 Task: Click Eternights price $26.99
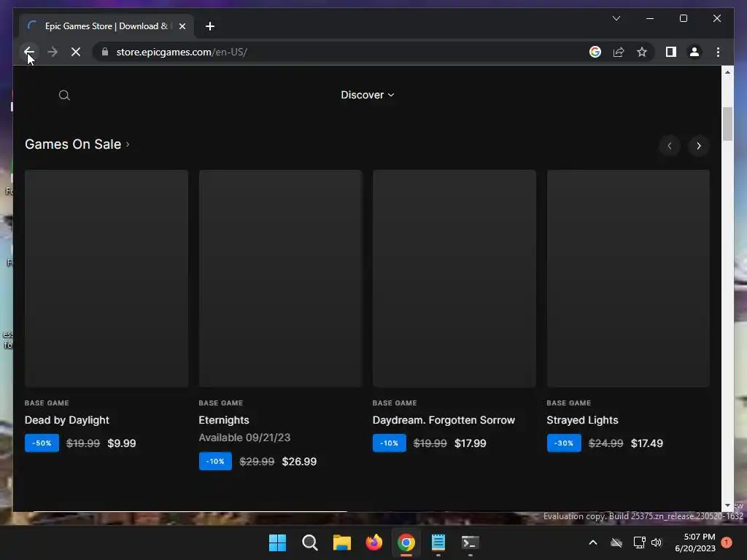[299, 462]
